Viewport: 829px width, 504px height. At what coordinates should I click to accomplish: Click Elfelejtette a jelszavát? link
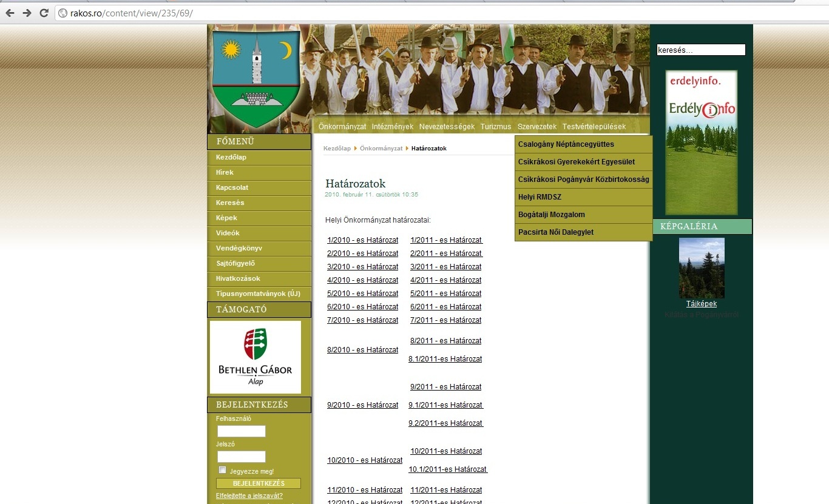tap(249, 496)
